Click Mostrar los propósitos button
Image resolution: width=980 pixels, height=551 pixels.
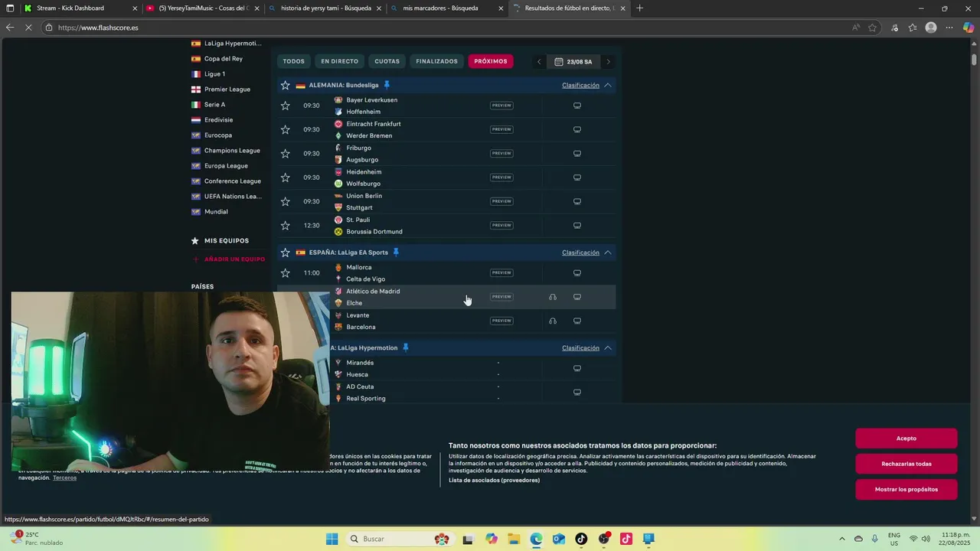pyautogui.click(x=906, y=489)
